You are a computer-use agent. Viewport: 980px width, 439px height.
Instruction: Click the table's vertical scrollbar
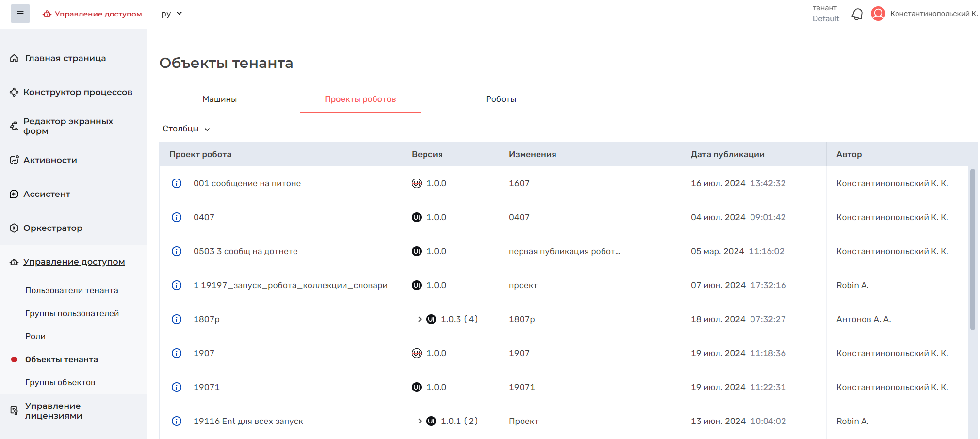click(x=972, y=249)
